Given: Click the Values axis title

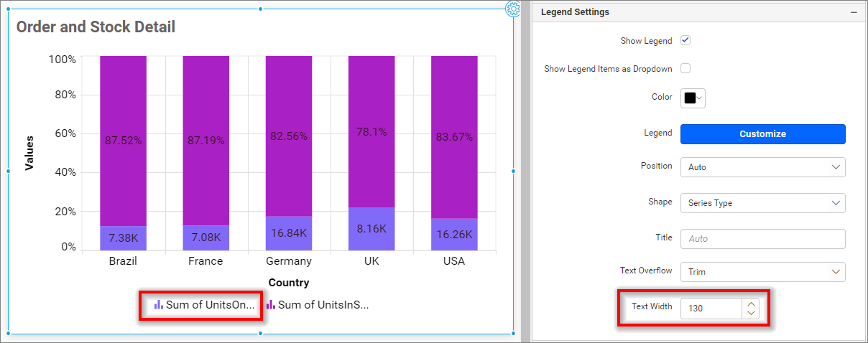Looking at the screenshot, I should [x=29, y=154].
